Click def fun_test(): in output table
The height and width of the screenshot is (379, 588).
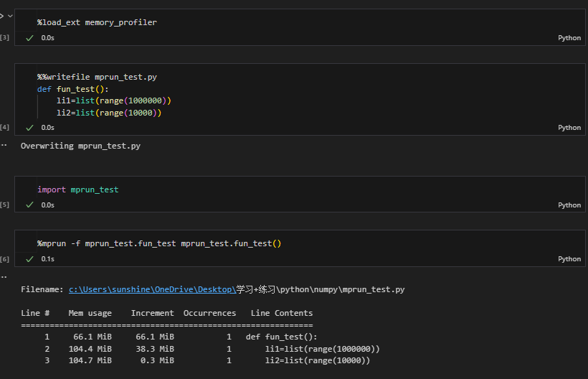click(282, 337)
